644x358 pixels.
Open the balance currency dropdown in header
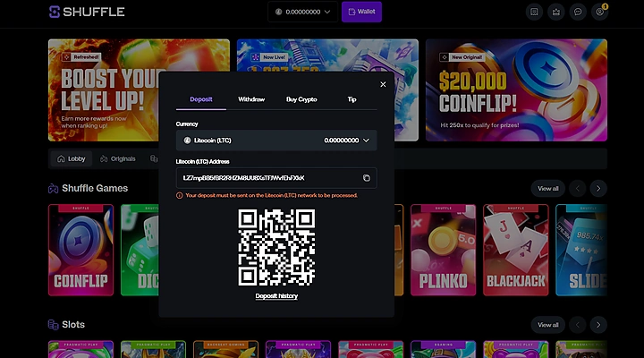[302, 12]
